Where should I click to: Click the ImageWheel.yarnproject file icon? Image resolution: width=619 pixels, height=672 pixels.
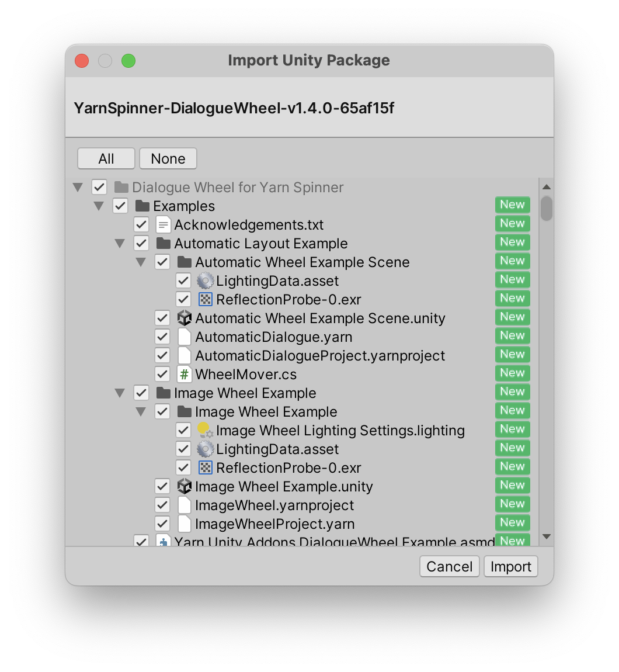coord(184,505)
